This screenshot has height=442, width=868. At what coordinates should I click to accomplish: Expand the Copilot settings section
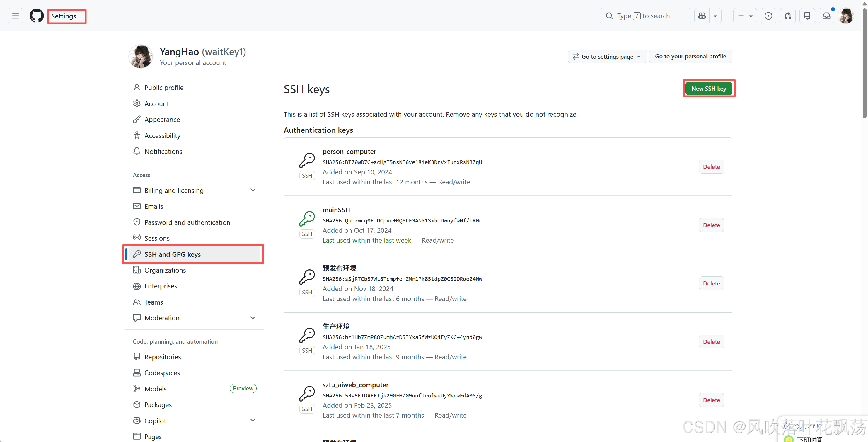pos(253,420)
